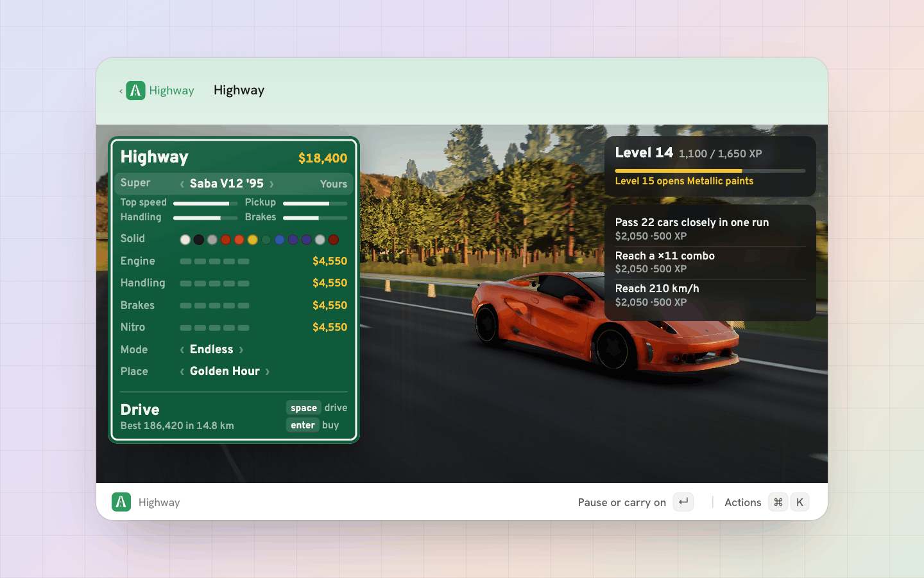Switch to the next car after Saba V12 '95
This screenshot has height=578, width=924.
click(271, 184)
